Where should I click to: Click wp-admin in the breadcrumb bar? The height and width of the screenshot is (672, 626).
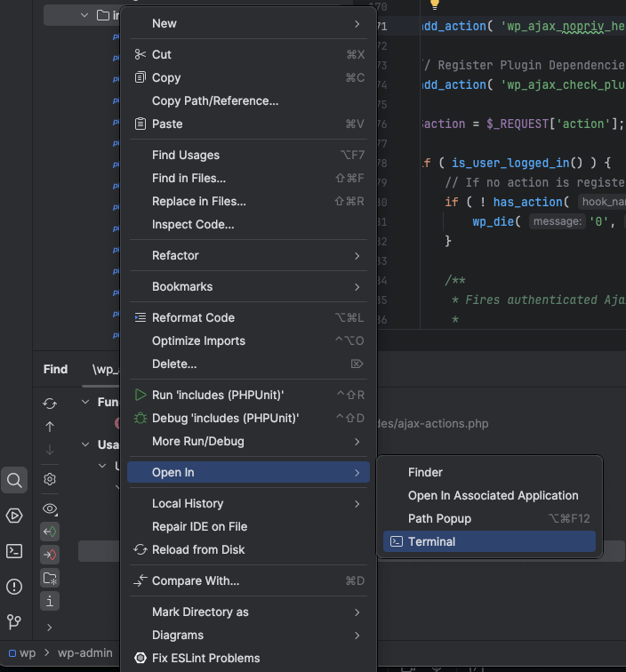click(x=85, y=653)
